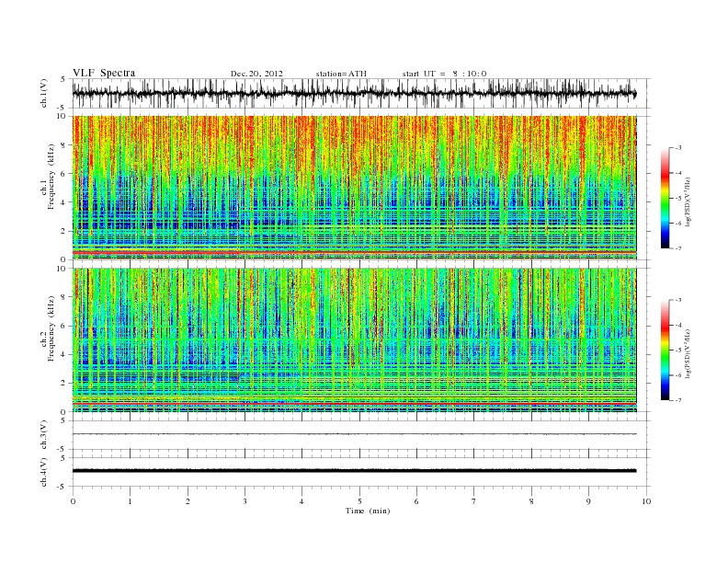This screenshot has height=563, width=728.
Task: Click the '4' tick on time axis
Action: click(302, 501)
